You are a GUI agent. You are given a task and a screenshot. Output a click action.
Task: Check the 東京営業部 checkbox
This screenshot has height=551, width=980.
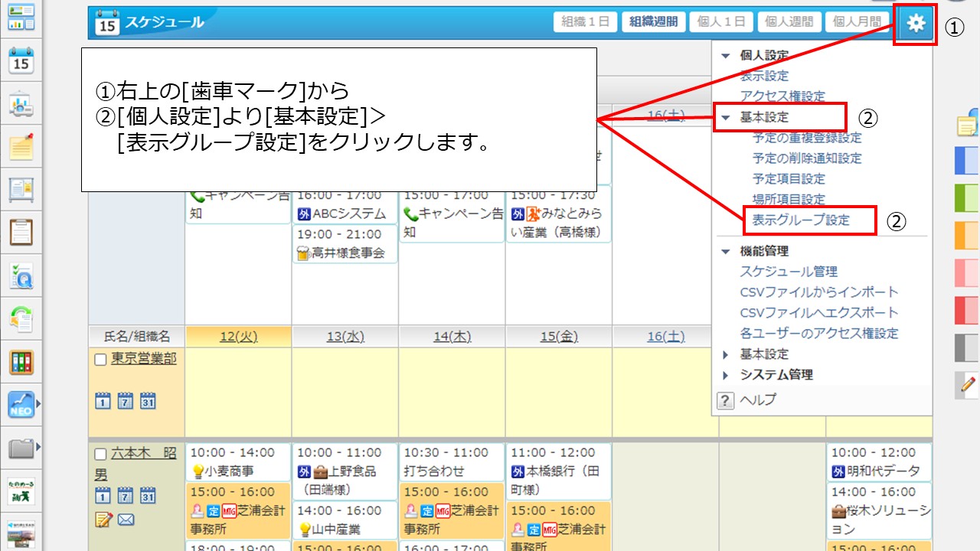coord(100,358)
